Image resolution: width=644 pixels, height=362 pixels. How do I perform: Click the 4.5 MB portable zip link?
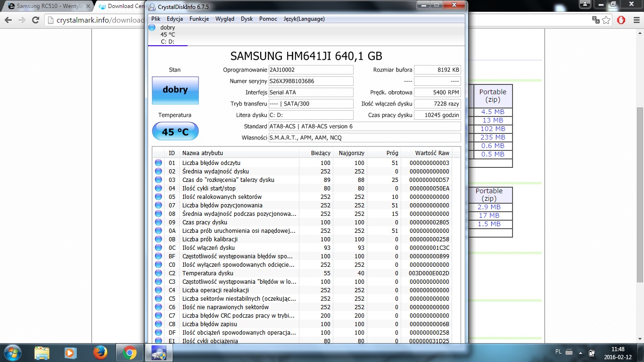pyautogui.click(x=493, y=112)
